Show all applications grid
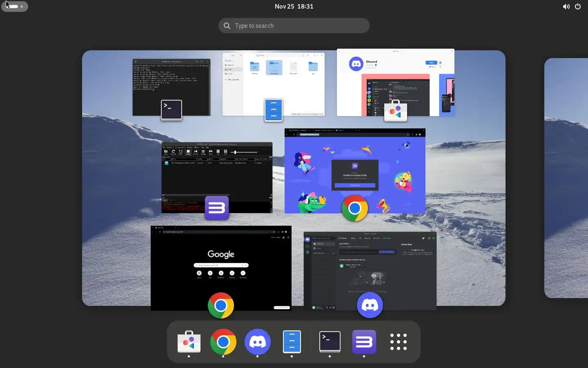 399,342
